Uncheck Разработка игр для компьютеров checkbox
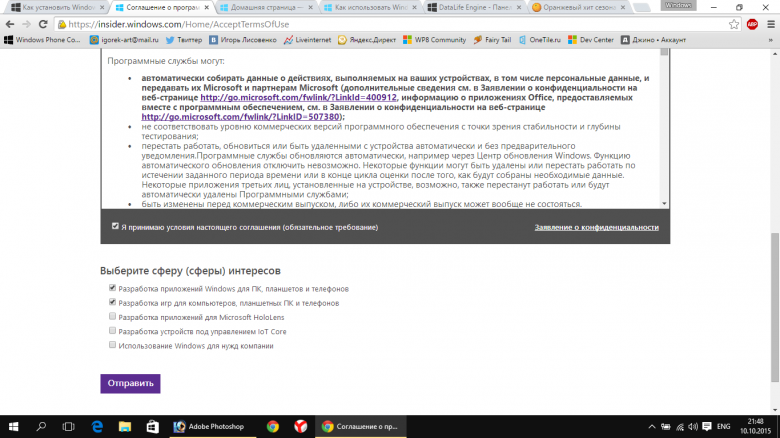 [112, 302]
